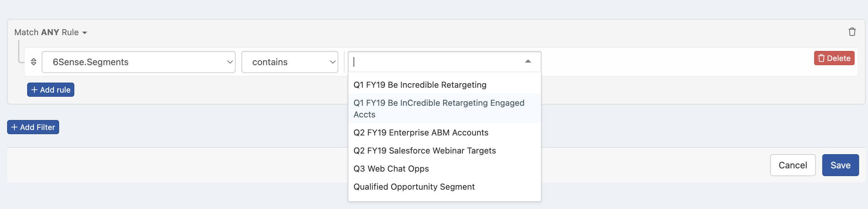Click the plus icon on Add Filter
Viewport: 868px width, 209px height.
(14, 127)
